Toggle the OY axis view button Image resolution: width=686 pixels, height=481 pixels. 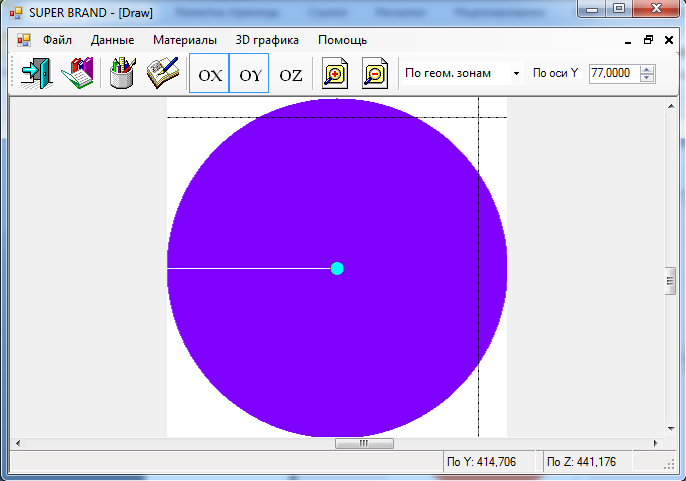click(249, 73)
